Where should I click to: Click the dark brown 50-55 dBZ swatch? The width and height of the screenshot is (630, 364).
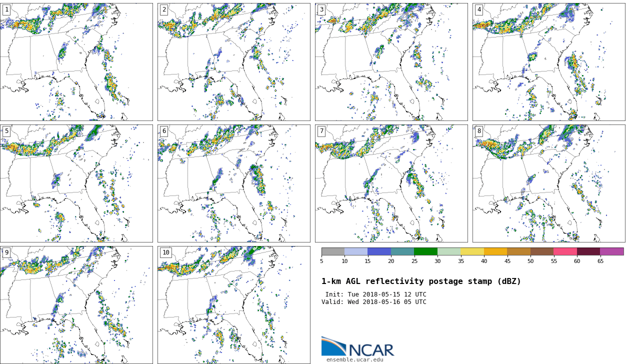[x=542, y=251]
